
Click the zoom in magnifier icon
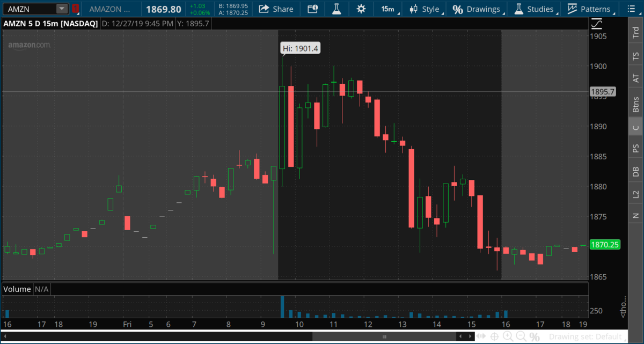[x=508, y=336]
